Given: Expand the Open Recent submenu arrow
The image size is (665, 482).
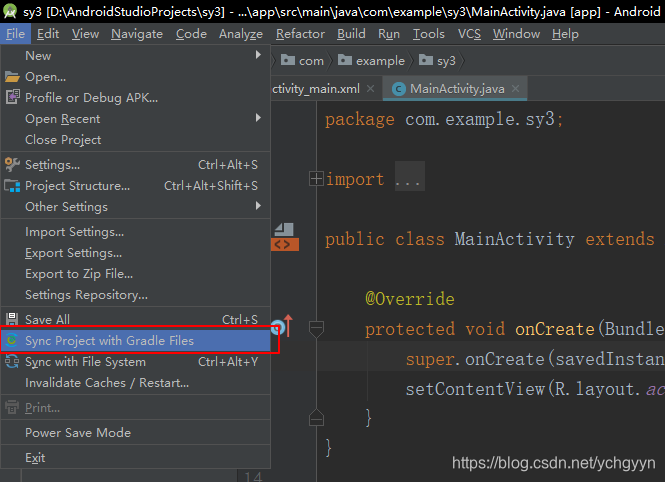Looking at the screenshot, I should [258, 117].
